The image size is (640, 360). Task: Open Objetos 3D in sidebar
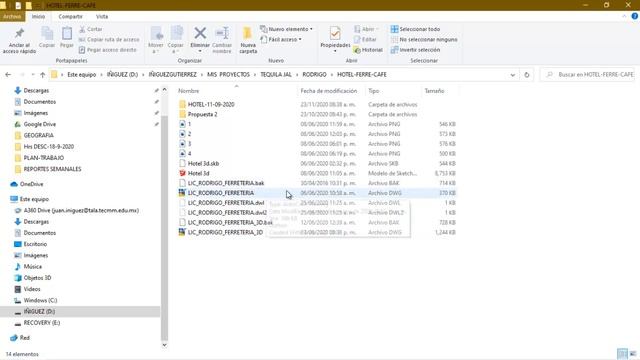click(x=37, y=278)
